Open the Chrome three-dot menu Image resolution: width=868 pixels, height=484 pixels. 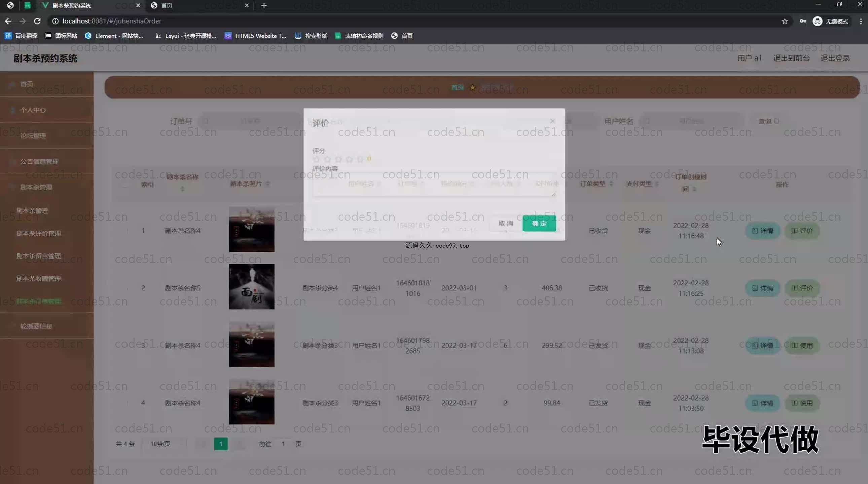coord(861,21)
